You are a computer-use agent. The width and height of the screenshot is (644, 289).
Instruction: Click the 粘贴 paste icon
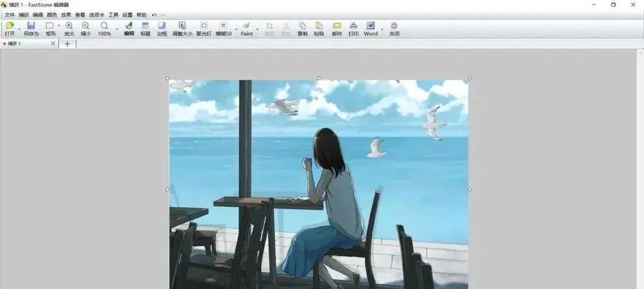[x=318, y=29]
